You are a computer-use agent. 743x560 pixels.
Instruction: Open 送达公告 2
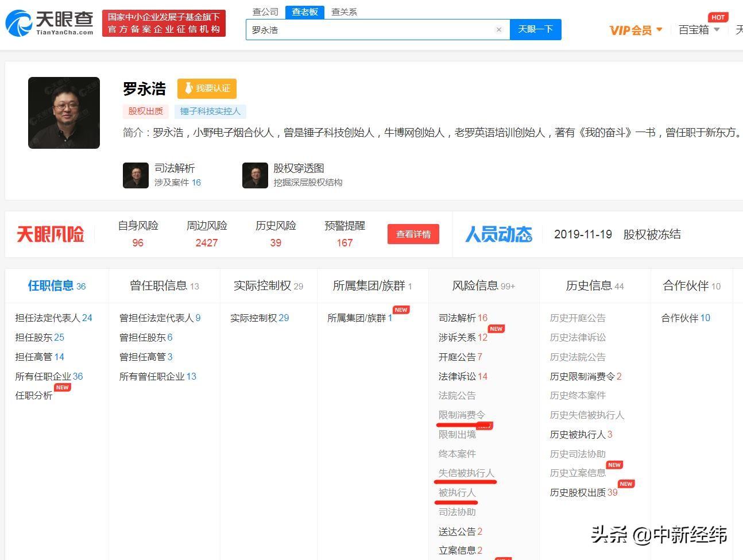tap(460, 532)
